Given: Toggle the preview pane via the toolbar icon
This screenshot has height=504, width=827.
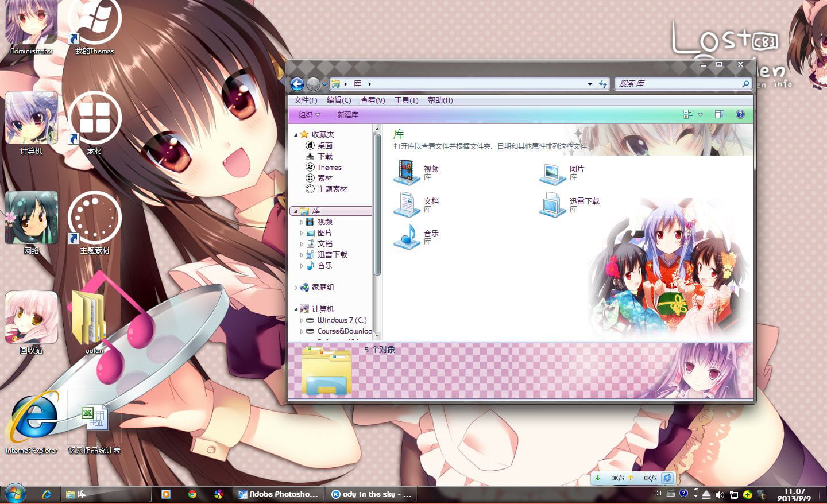Looking at the screenshot, I should point(719,114).
